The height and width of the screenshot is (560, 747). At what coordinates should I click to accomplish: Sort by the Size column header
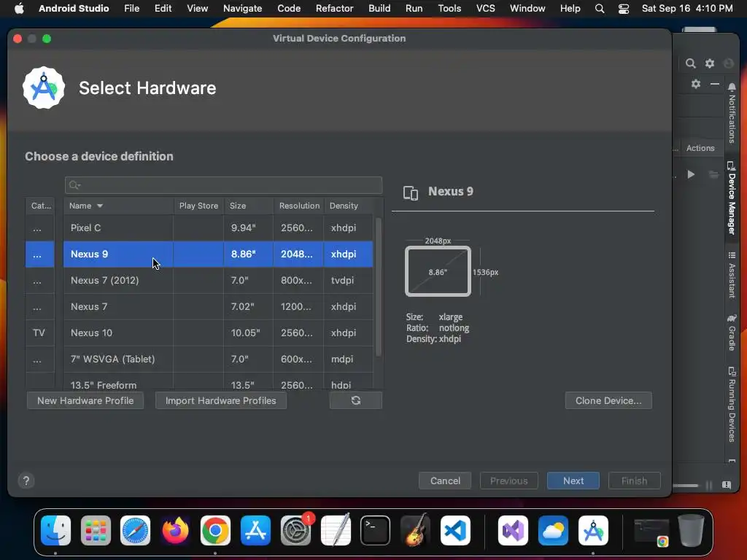coord(248,206)
